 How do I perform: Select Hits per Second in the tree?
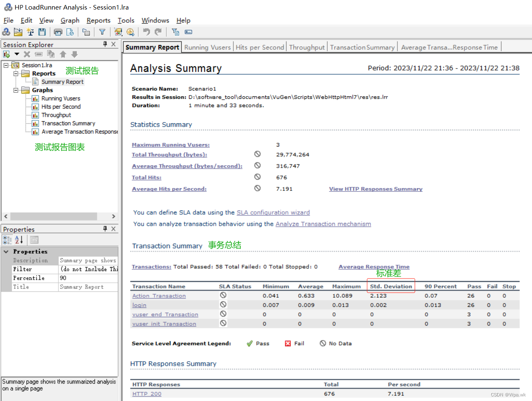pos(61,107)
